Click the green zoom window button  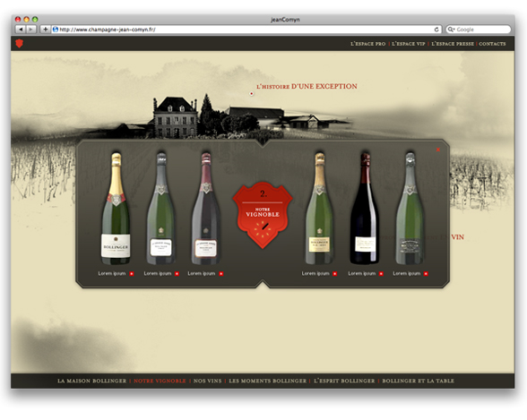(35, 20)
